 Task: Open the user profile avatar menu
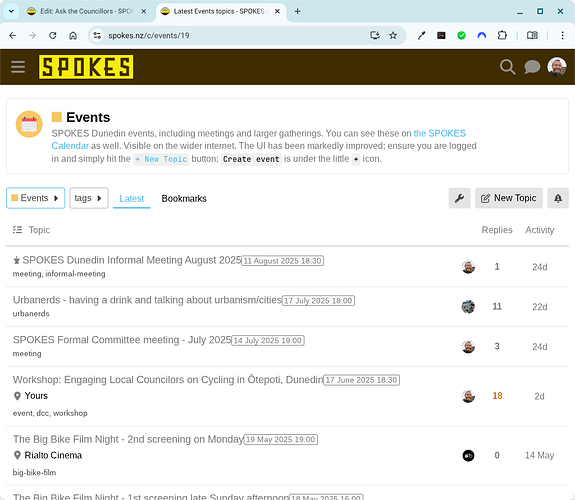[x=557, y=67]
